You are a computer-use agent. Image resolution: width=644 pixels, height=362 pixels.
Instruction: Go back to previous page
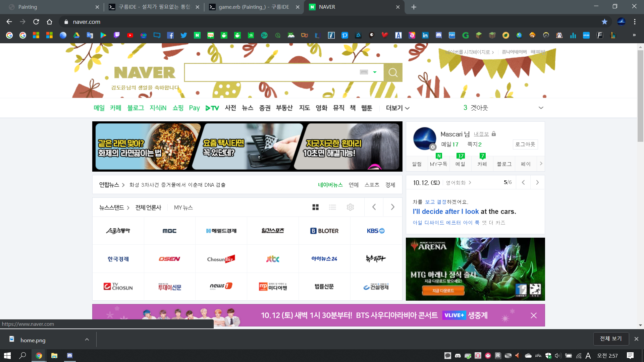click(x=9, y=22)
